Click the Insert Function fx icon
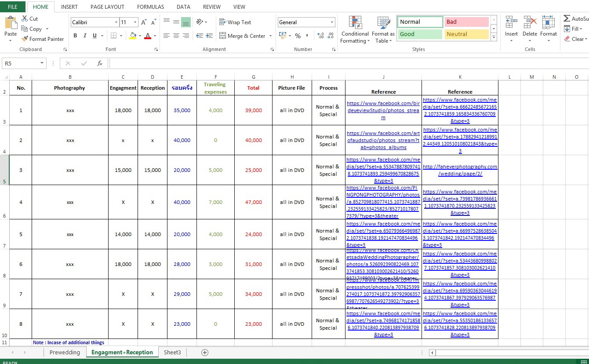Viewport: 589px width, 364px height. point(100,63)
